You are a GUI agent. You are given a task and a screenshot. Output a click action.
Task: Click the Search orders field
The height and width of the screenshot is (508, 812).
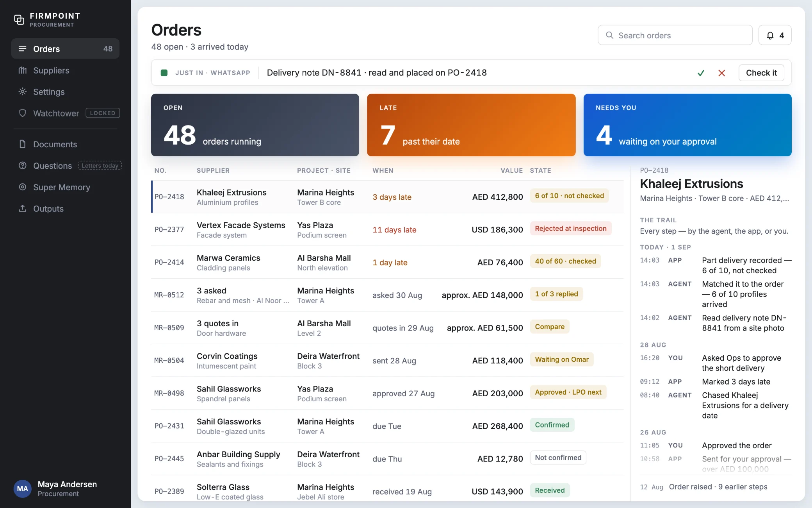675,36
